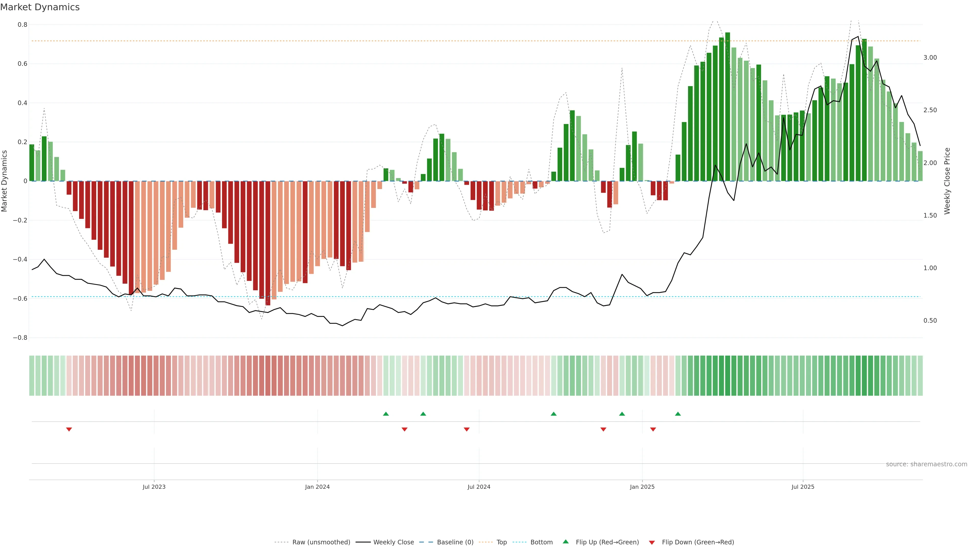Click the Weekly Close Price axis title

click(947, 181)
